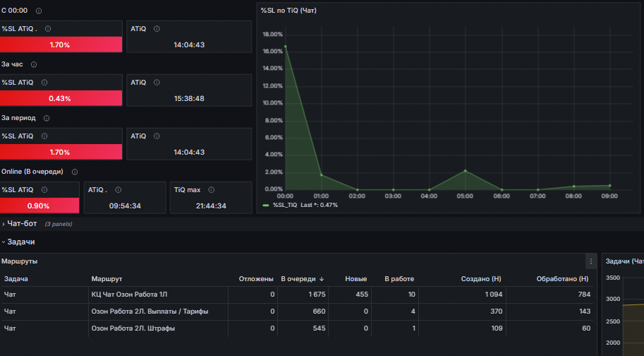Click info icon on 09:54:34 ATiQ . panel
Screen dimensions: 644x356
pos(118,190)
